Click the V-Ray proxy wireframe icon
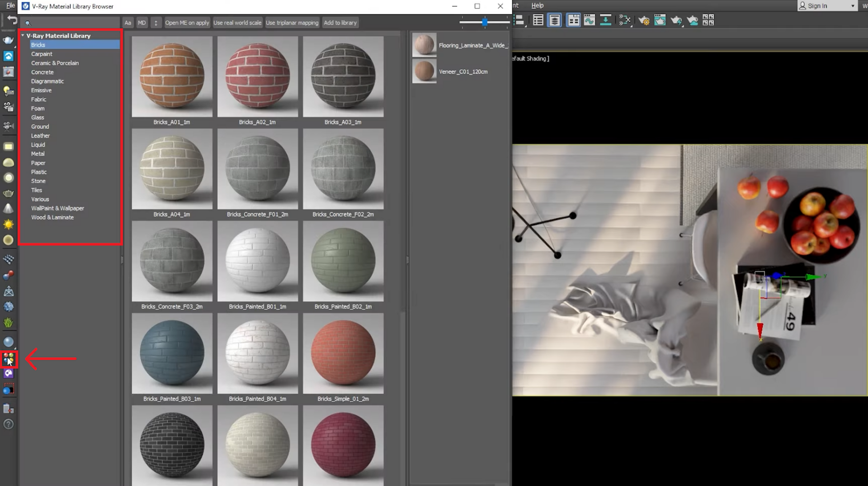Viewport: 868px width, 486px height. click(9, 291)
